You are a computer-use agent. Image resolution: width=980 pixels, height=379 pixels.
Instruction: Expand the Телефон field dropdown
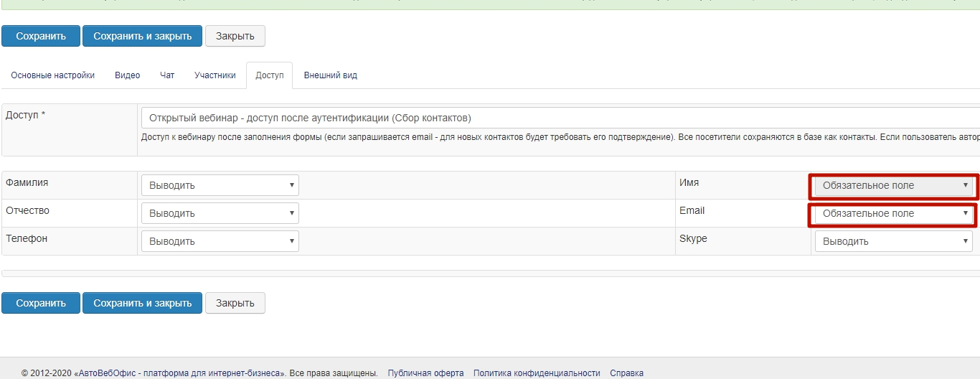click(220, 241)
